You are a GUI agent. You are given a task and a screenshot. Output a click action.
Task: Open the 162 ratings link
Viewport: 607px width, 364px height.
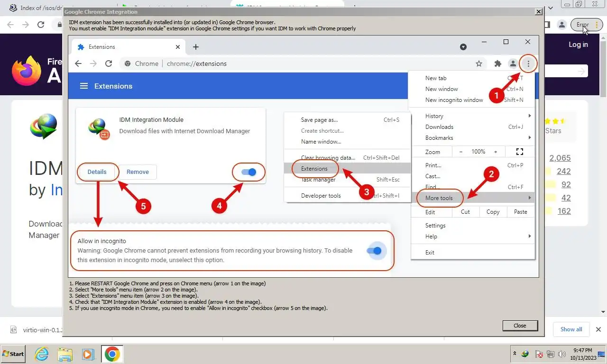(x=564, y=211)
